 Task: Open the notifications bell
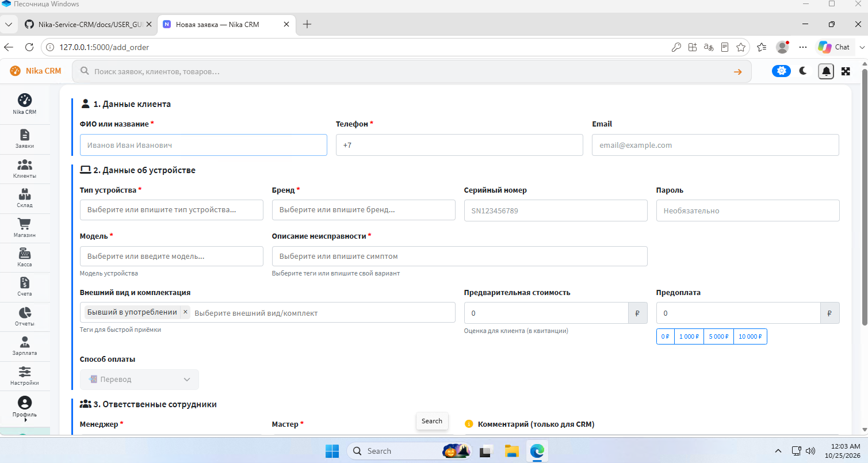[826, 71]
